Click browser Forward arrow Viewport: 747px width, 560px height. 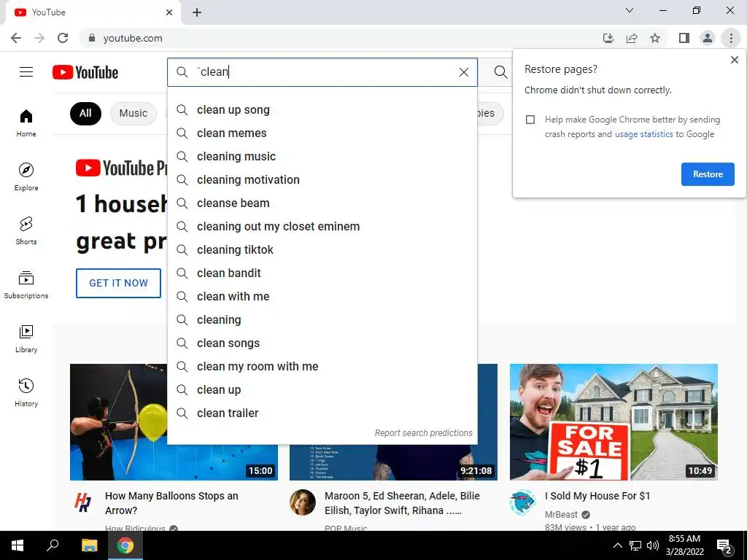39,38
